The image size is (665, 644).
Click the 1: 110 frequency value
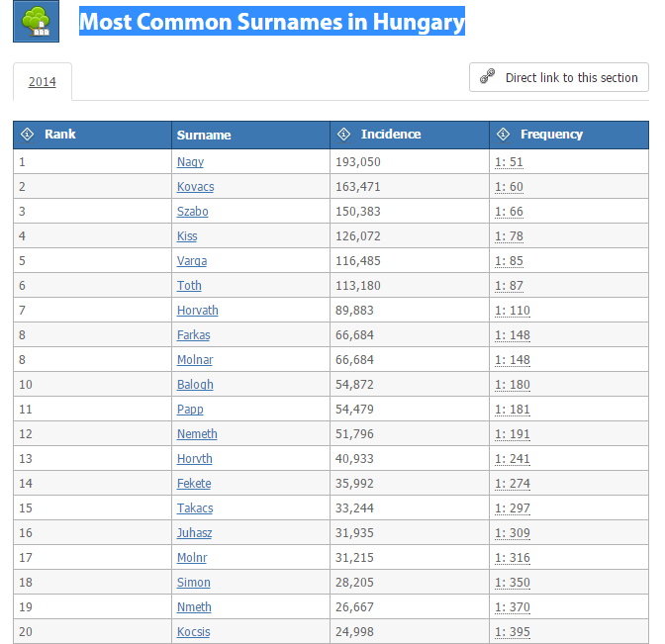[x=512, y=311]
